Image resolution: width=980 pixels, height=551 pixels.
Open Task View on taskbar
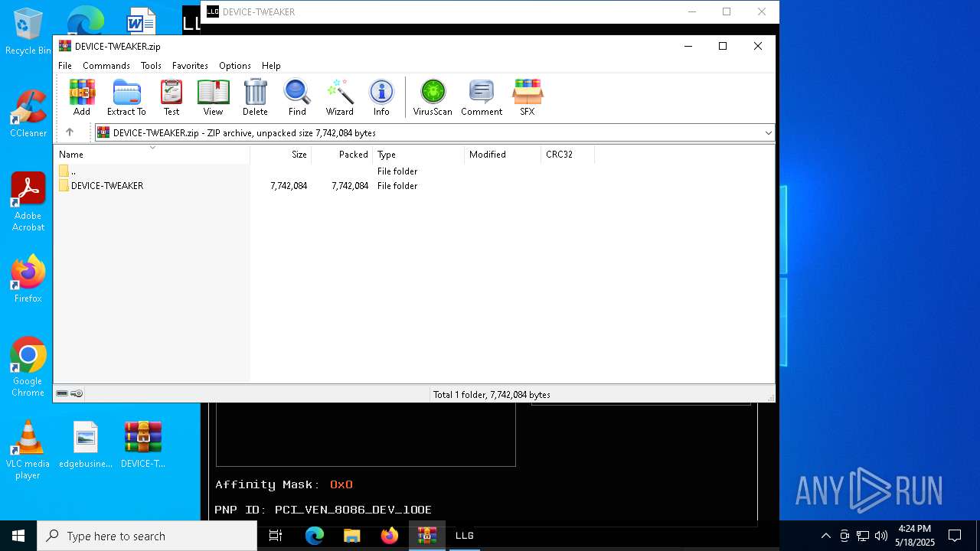pos(276,536)
